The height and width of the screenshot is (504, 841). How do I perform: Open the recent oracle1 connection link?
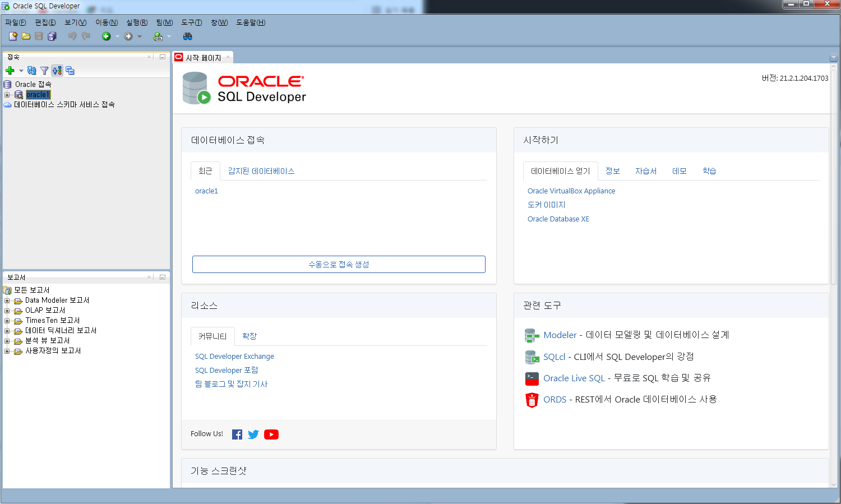206,191
